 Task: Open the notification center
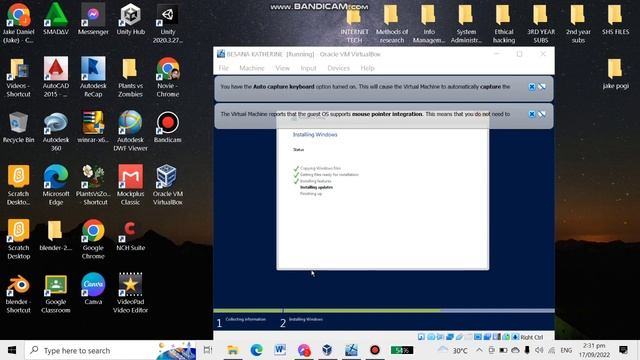tap(623, 350)
